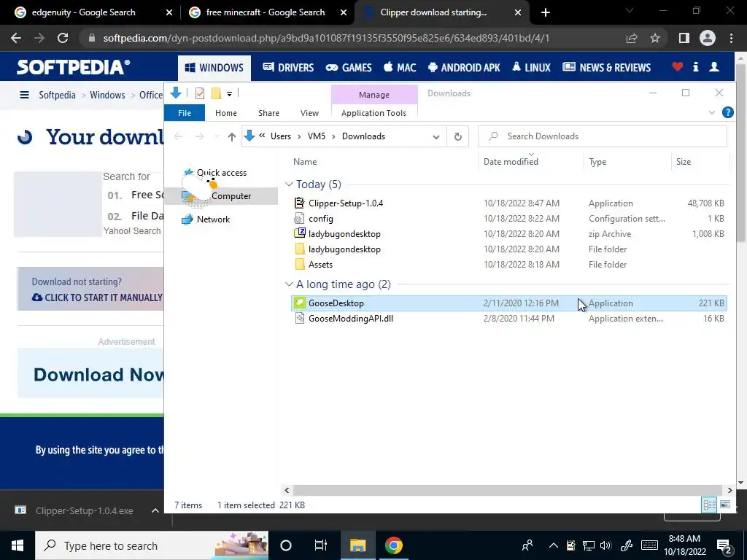Close the edgenuity Google Search tab

click(x=169, y=12)
